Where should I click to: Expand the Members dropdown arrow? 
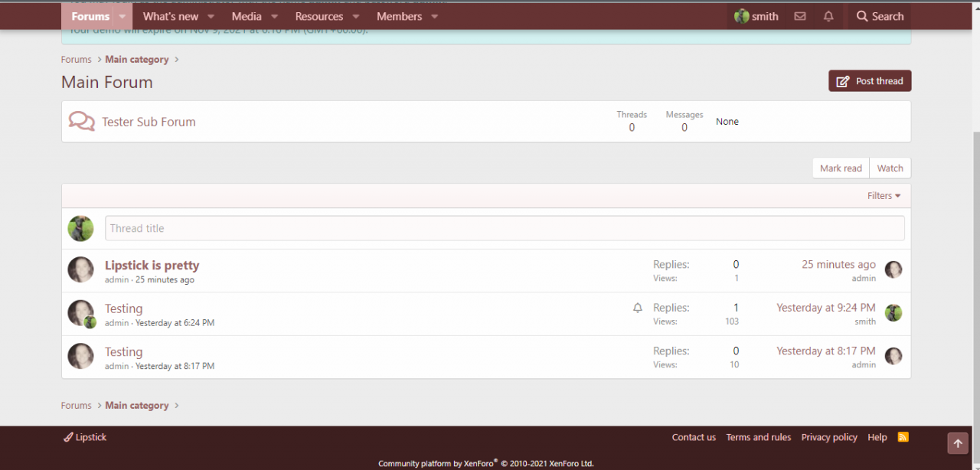pyautogui.click(x=434, y=16)
